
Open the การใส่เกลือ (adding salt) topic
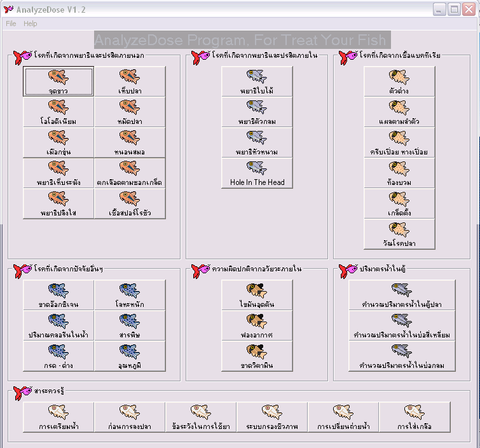pos(415,417)
